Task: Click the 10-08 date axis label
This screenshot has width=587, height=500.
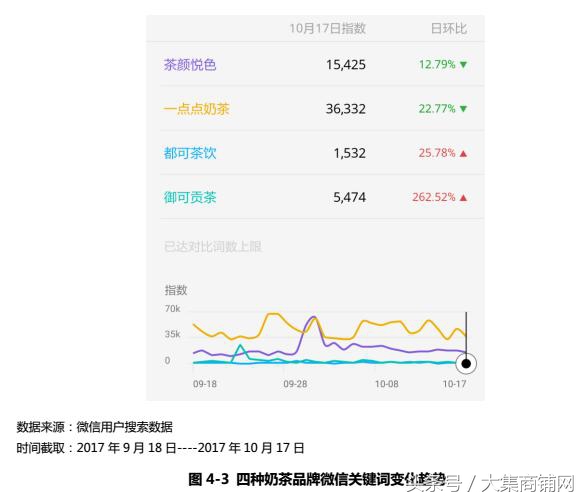Action: (387, 384)
